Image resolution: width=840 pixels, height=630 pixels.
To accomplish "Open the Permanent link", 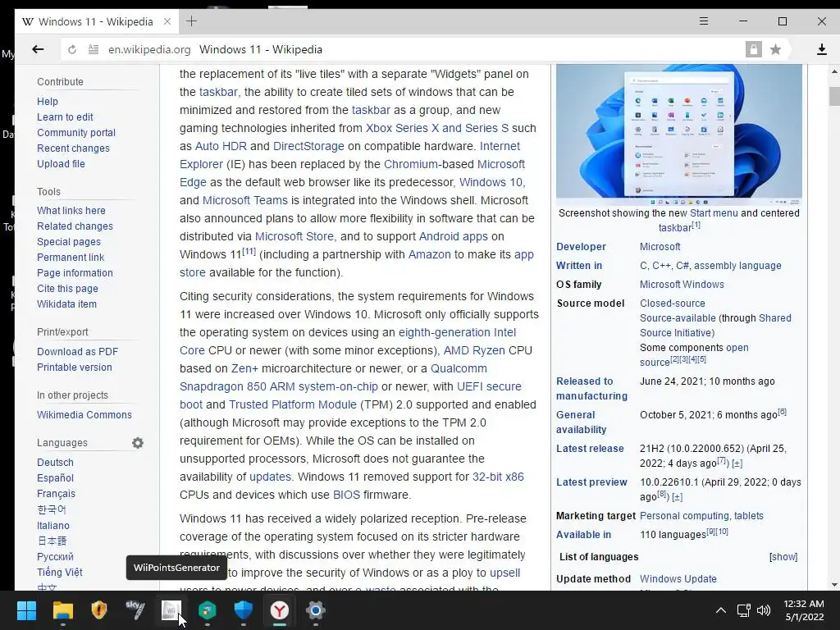I will click(x=71, y=257).
